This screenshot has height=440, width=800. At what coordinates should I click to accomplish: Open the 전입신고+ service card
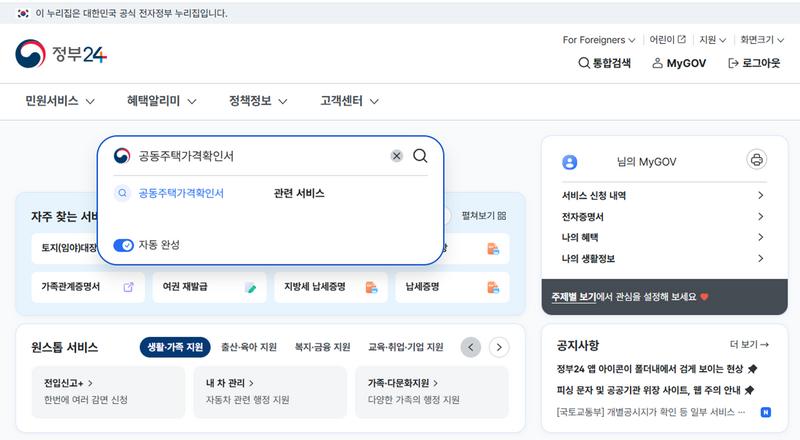108,391
